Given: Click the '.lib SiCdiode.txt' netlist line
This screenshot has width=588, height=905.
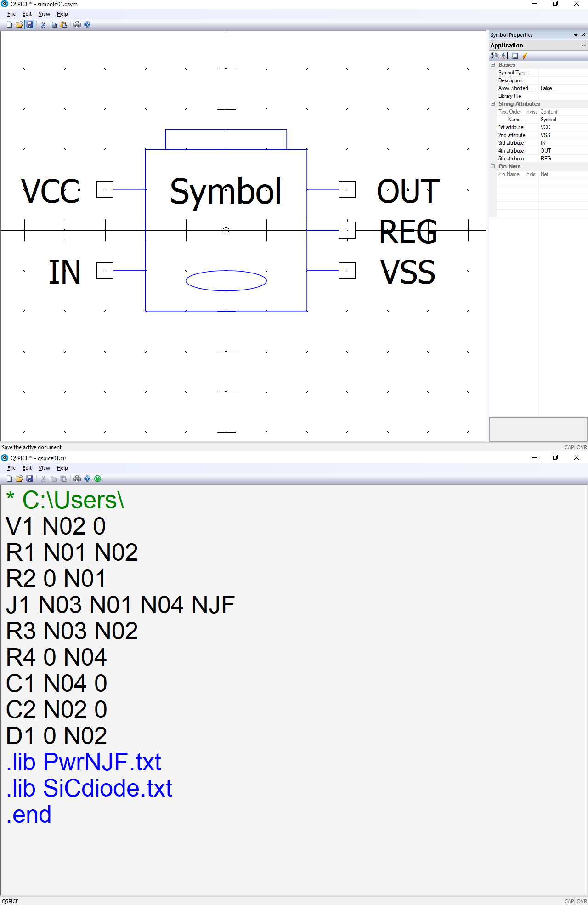Looking at the screenshot, I should tap(89, 788).
